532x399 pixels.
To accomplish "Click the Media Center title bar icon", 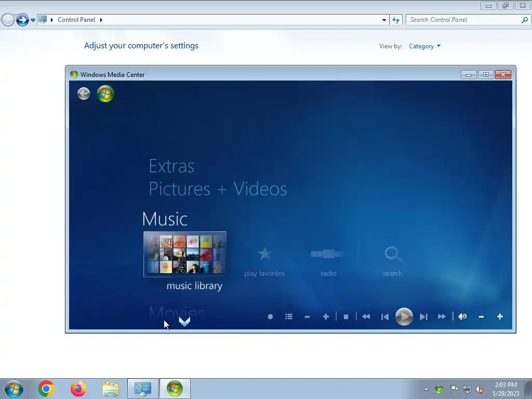I will pyautogui.click(x=74, y=74).
